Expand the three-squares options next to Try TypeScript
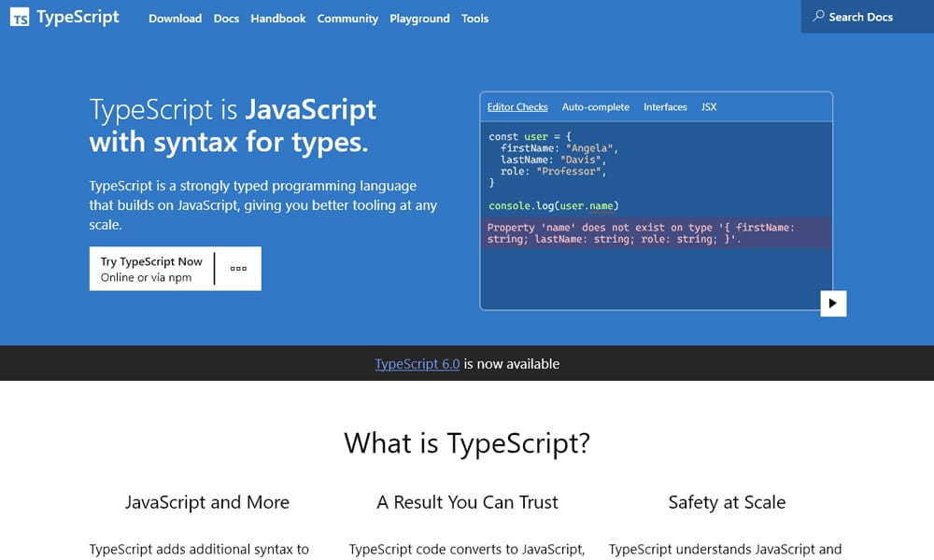This screenshot has height=560, width=934. tap(238, 269)
